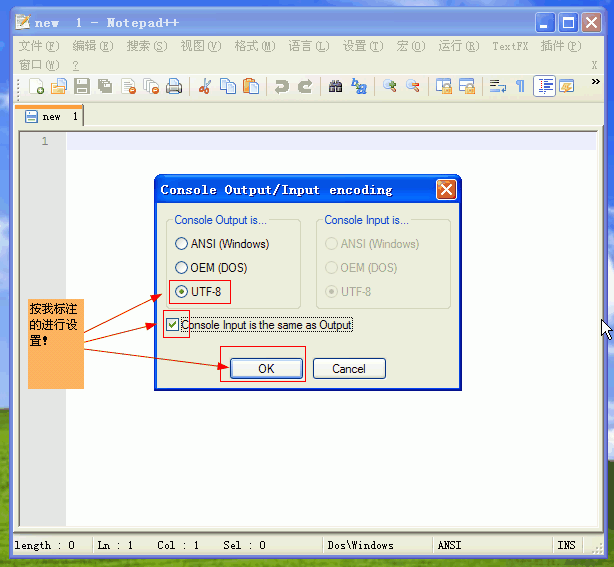Toggle synchronize vertical scrolling icon
Image resolution: width=614 pixels, height=567 pixels.
coord(444,86)
